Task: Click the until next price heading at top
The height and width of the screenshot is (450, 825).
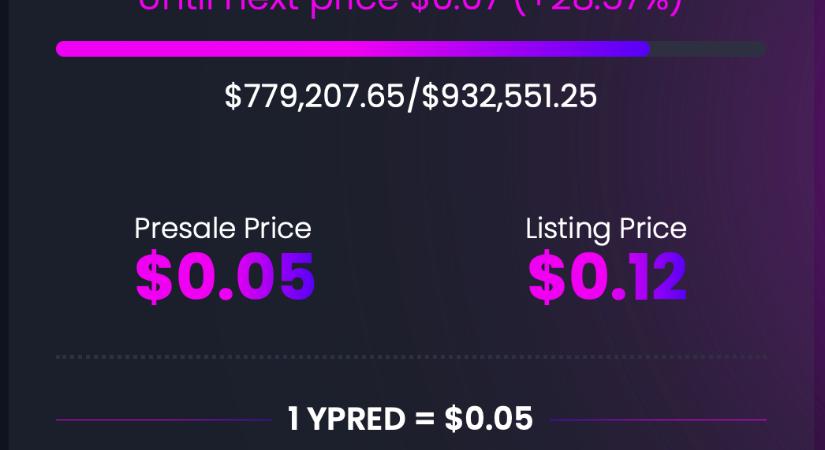Action: pos(410,6)
